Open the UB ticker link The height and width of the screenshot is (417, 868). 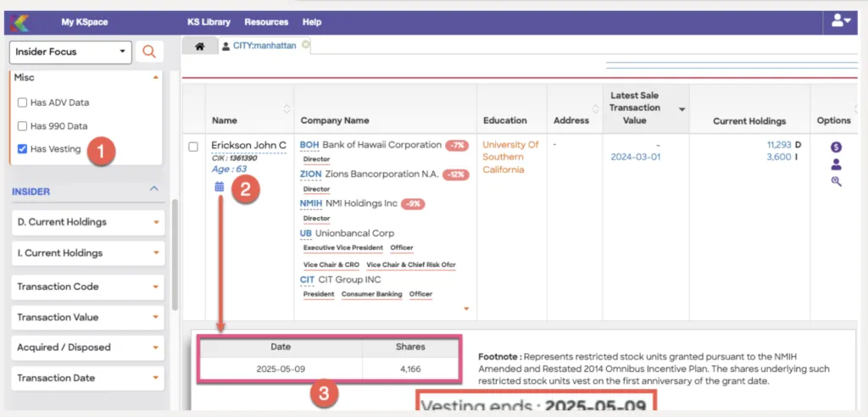pos(305,234)
